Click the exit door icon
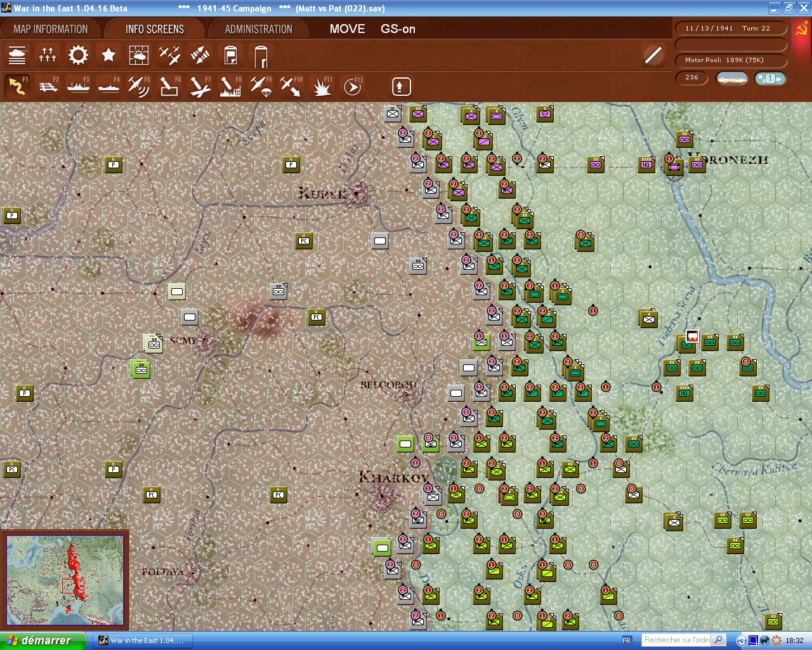The height and width of the screenshot is (650, 812). point(261,56)
